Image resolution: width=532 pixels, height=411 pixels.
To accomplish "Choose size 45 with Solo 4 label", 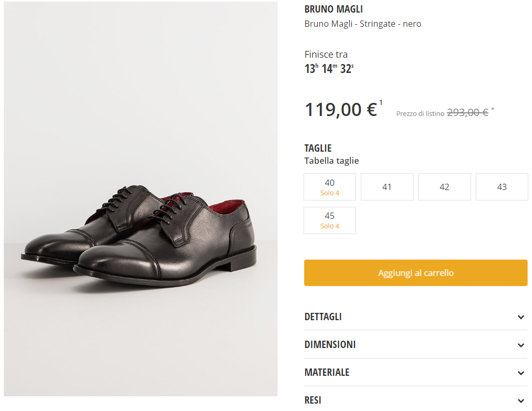I will (330, 220).
